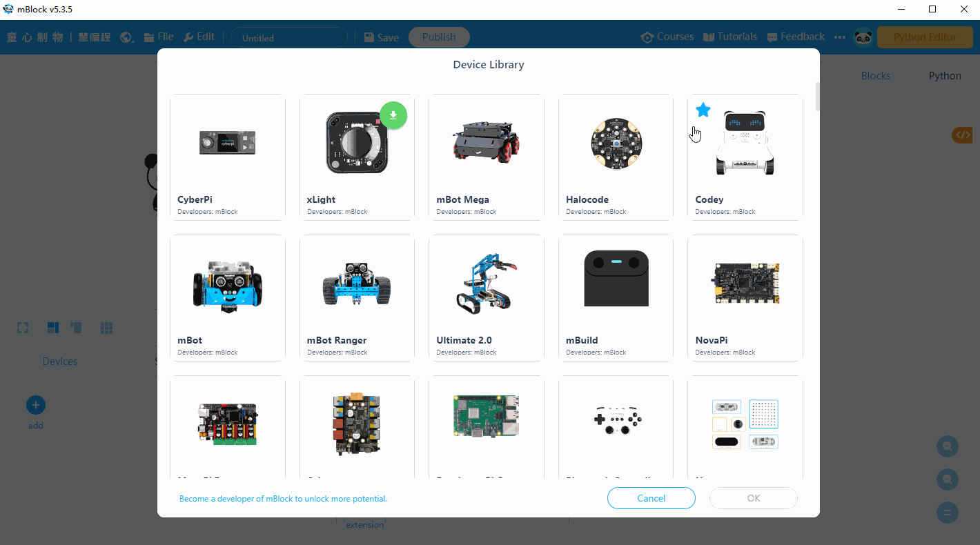This screenshot has height=545, width=980.
Task: Pick the Ultimate 2.0 robot arm
Action: (487, 298)
